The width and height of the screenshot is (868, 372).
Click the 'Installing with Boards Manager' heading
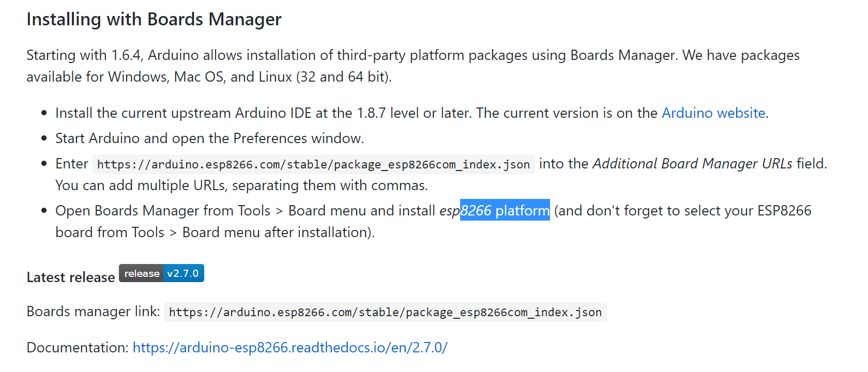(154, 20)
